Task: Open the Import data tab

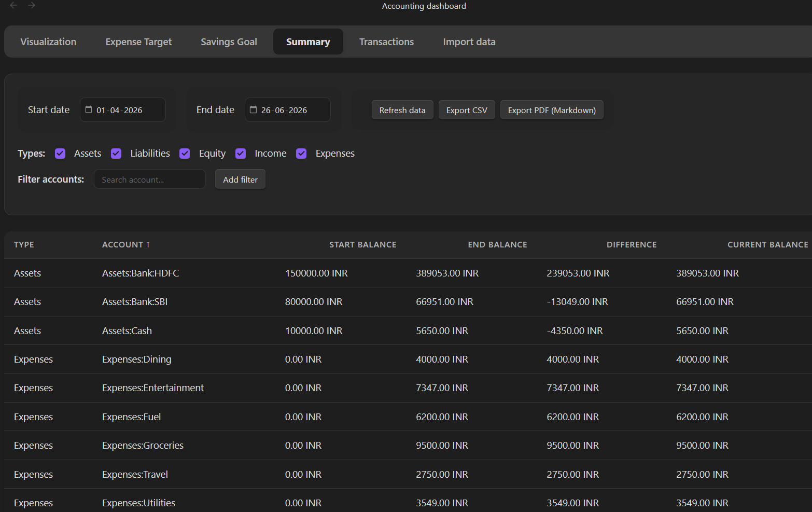Action: coord(469,42)
